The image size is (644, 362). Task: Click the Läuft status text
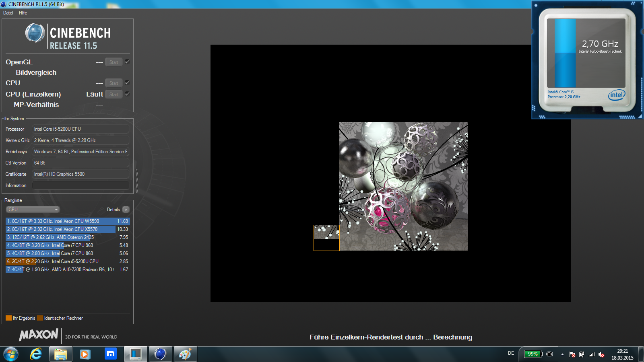tap(95, 94)
